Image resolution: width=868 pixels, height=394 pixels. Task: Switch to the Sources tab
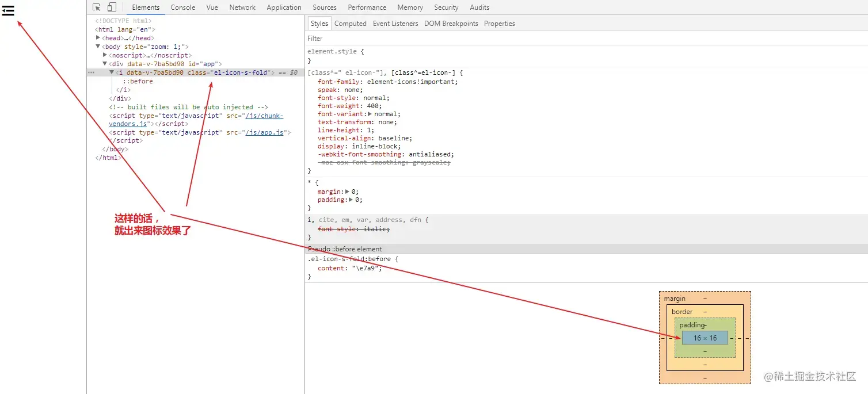pyautogui.click(x=325, y=7)
